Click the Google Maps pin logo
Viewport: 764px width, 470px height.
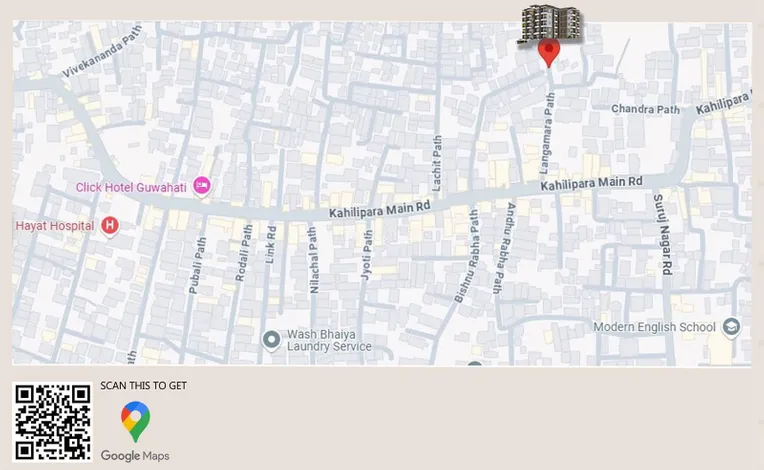click(x=135, y=421)
